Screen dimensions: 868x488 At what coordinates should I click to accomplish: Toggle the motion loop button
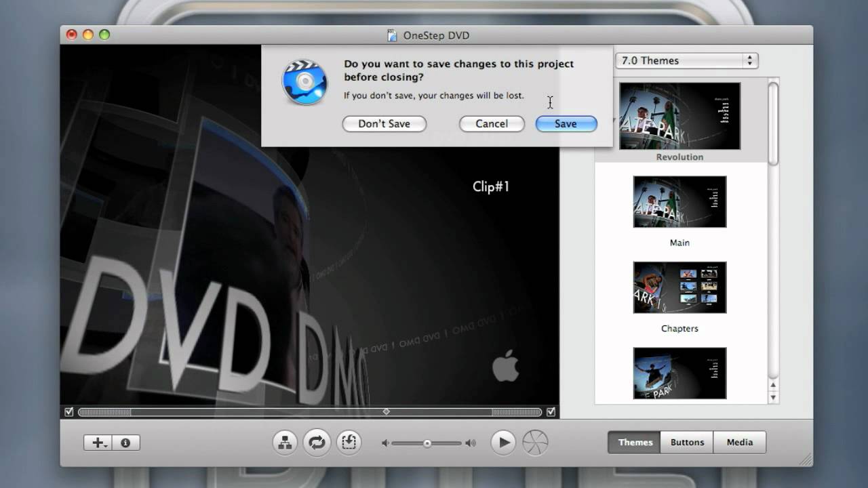(x=317, y=443)
